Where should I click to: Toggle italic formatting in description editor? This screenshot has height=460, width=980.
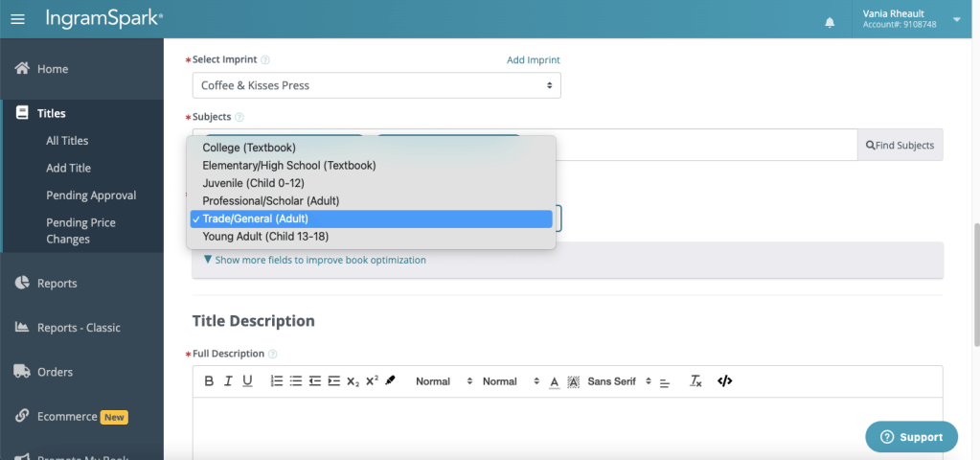tap(228, 381)
